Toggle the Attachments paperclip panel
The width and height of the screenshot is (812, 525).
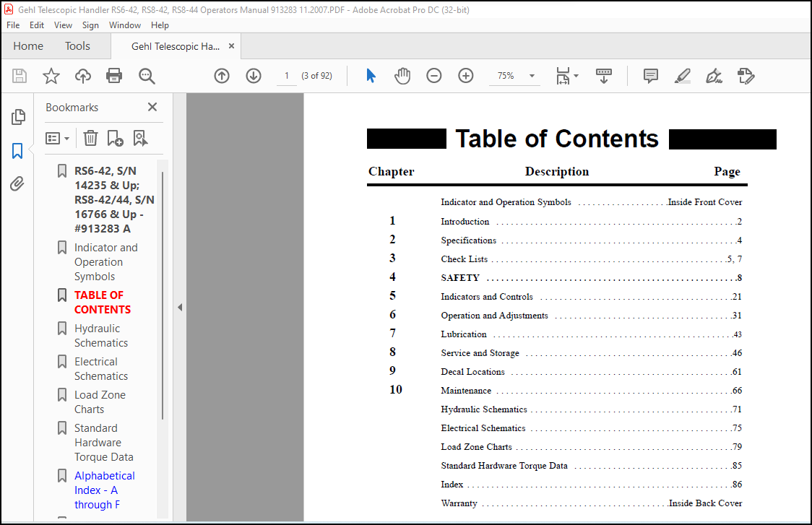(17, 184)
